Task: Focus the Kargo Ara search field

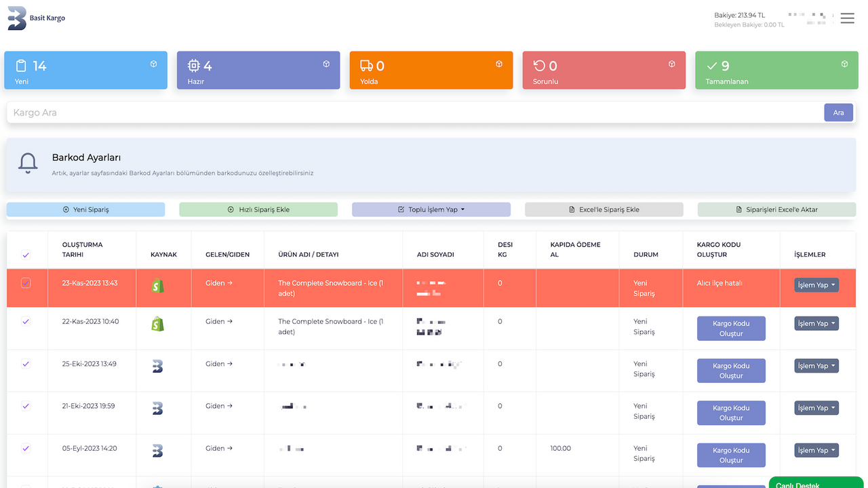Action: 415,113
